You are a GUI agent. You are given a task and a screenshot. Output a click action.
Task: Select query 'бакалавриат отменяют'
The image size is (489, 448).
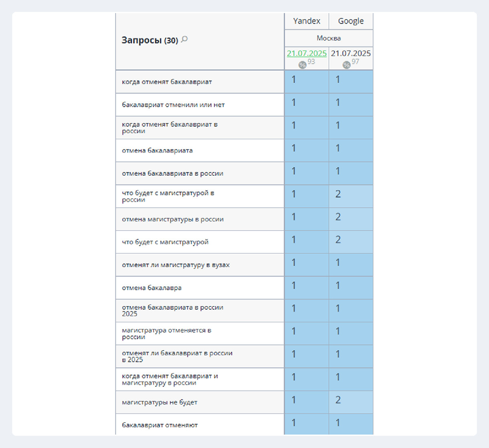tap(160, 425)
